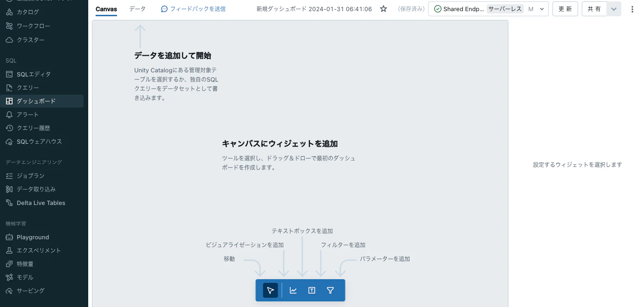The width and height of the screenshot is (644, 307).
Task: Star this dashboard as favorite
Action: point(384,9)
